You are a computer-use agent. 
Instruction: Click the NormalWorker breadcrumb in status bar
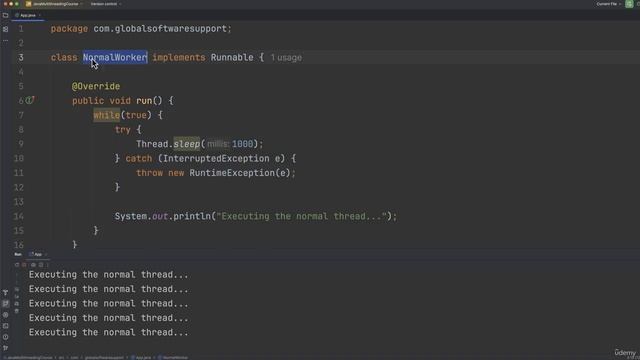tap(173, 358)
